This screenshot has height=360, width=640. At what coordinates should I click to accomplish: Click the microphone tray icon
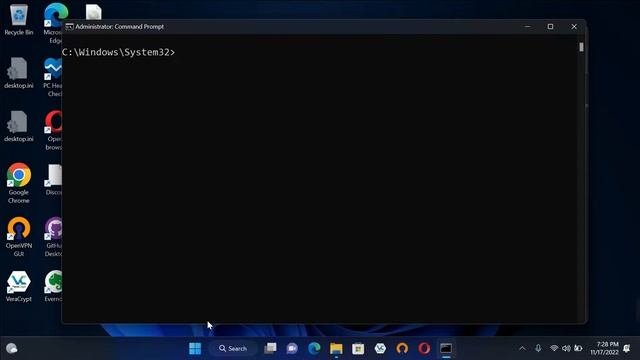tap(538, 348)
